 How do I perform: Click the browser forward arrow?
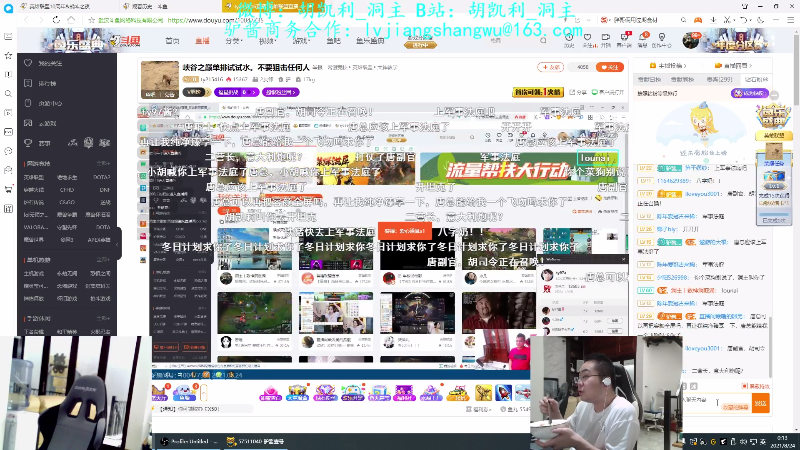tap(40, 20)
